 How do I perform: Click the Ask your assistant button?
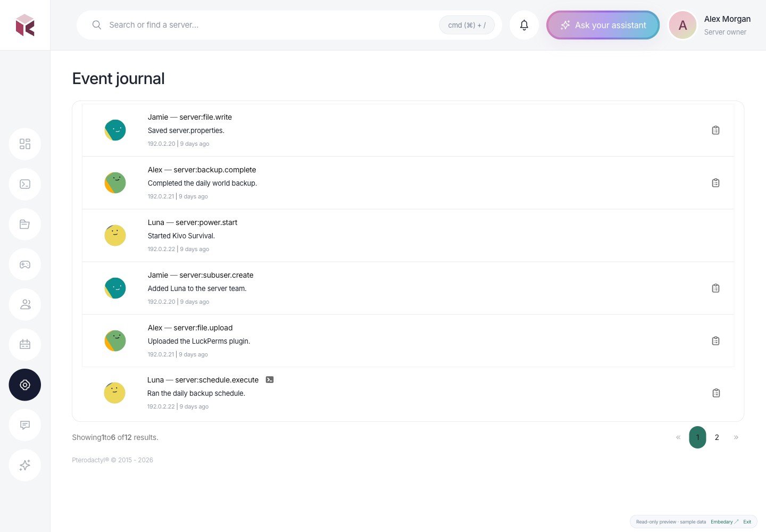point(603,25)
